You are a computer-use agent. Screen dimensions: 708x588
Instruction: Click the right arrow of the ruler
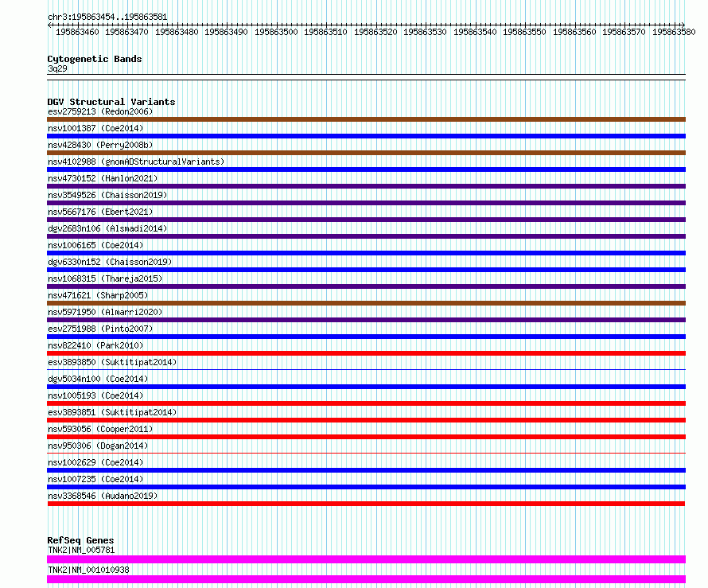[683, 25]
